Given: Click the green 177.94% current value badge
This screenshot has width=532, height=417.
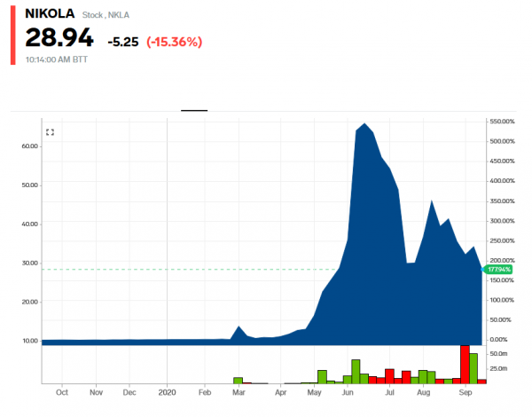Looking at the screenshot, I should 498,270.
